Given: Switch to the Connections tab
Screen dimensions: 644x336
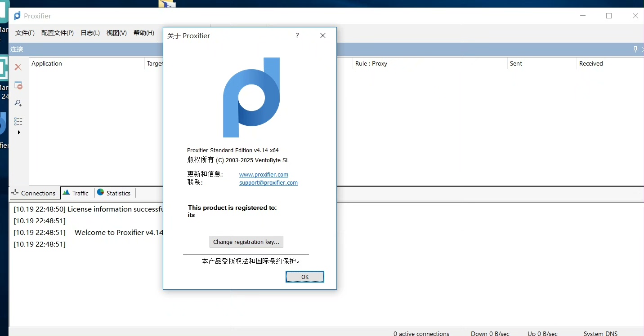Looking at the screenshot, I should point(35,193).
